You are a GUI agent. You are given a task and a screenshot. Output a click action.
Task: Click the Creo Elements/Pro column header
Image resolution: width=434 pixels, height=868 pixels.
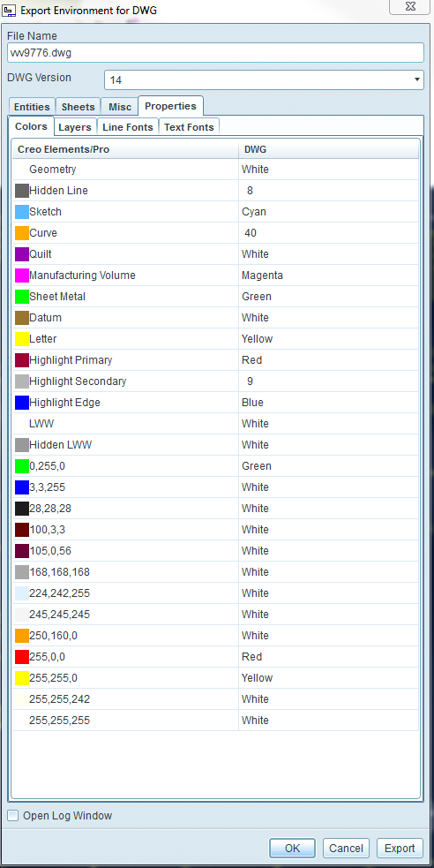coord(125,149)
